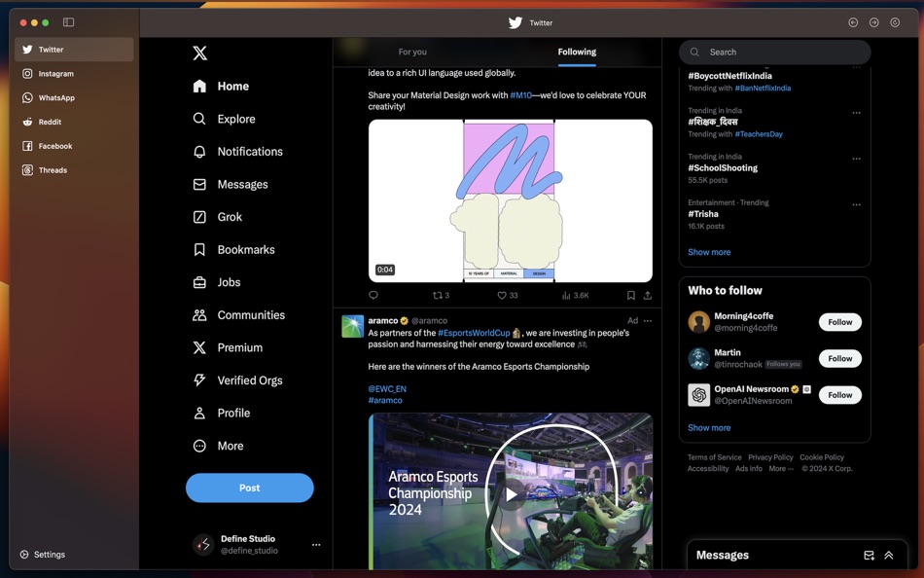Expand the footer More menu

point(781,469)
